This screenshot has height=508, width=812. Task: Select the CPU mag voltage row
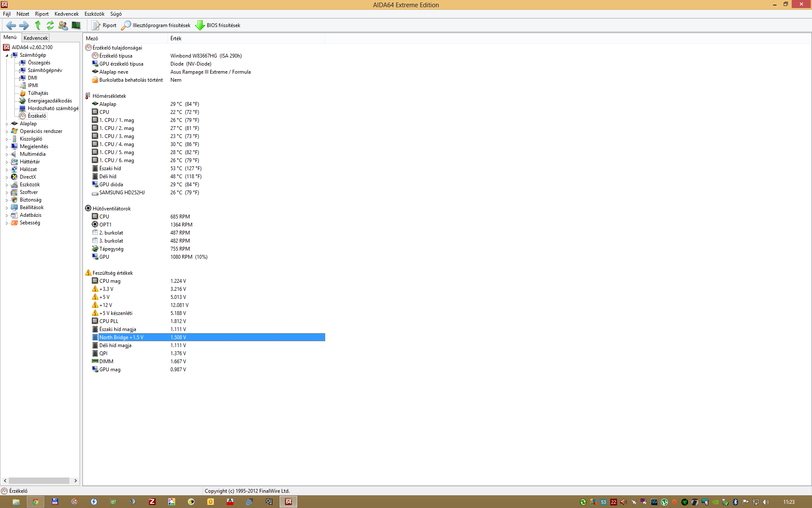[205, 281]
